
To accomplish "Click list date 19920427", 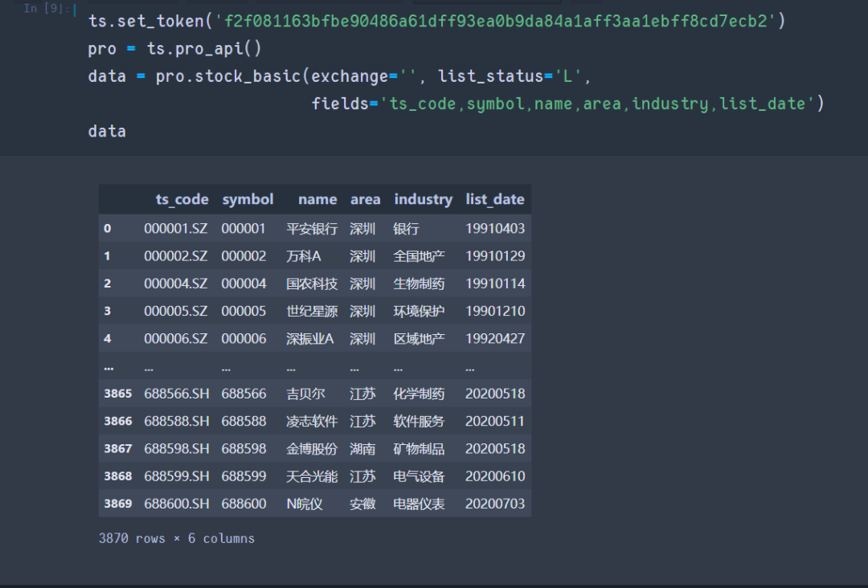I will 495,338.
